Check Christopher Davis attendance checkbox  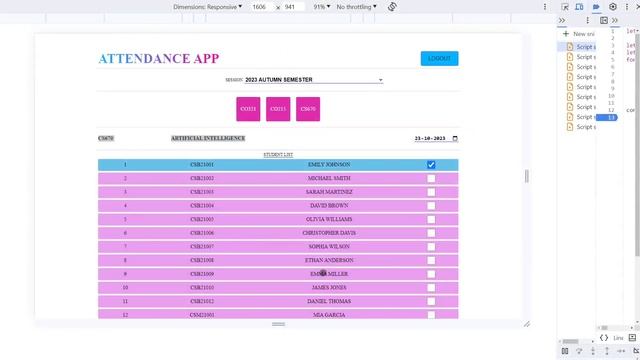[x=431, y=233]
